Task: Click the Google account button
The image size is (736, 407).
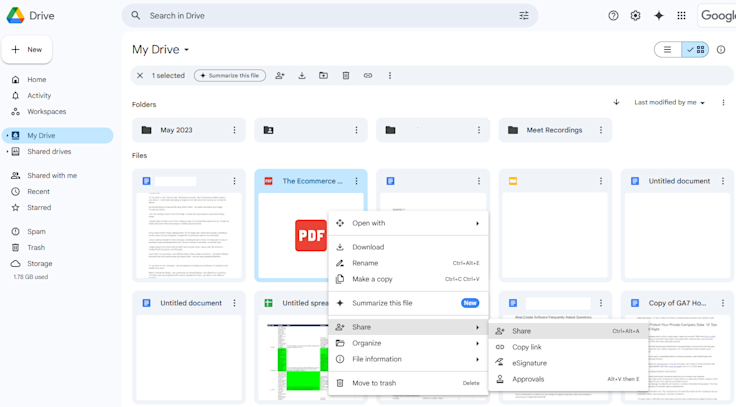Action: [717, 15]
